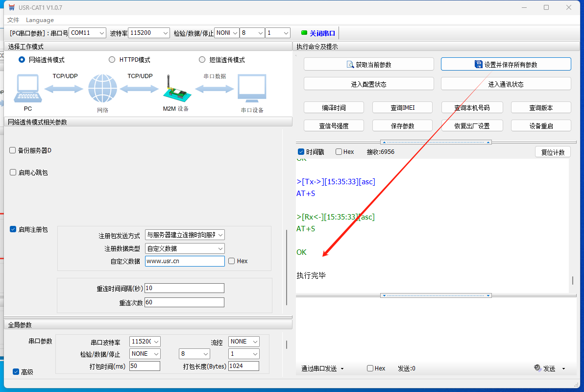Click the M2M device module icon
The width and height of the screenshot is (584, 392).
[x=177, y=88]
